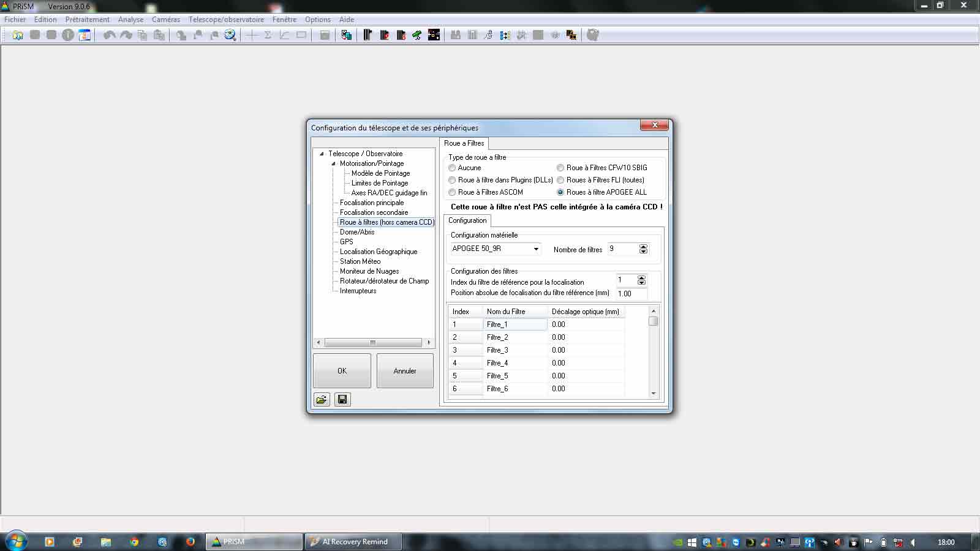Open the Caméras menu
This screenshot has height=551, width=980.
click(x=165, y=20)
